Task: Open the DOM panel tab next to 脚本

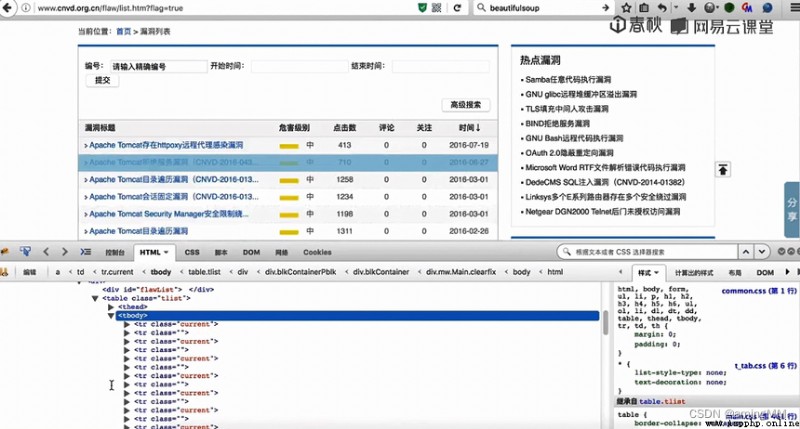Action: coord(251,253)
